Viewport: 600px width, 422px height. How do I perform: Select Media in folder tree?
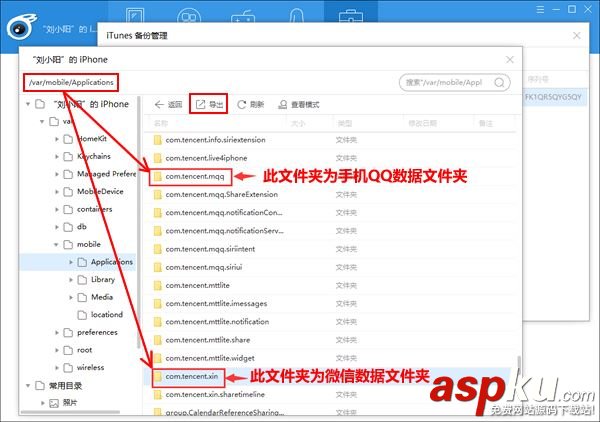(102, 297)
